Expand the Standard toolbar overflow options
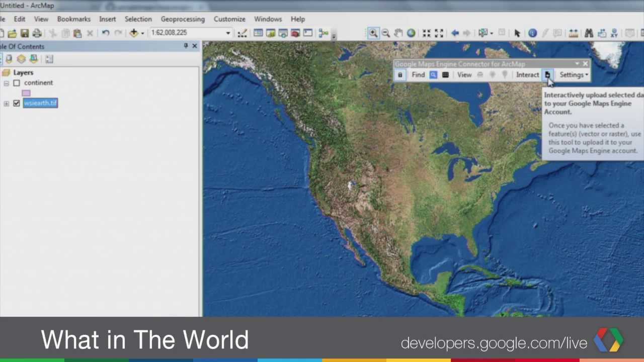 click(334, 35)
